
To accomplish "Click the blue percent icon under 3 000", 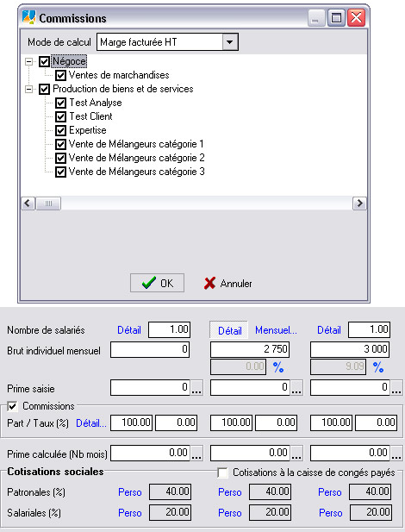I will pyautogui.click(x=378, y=367).
